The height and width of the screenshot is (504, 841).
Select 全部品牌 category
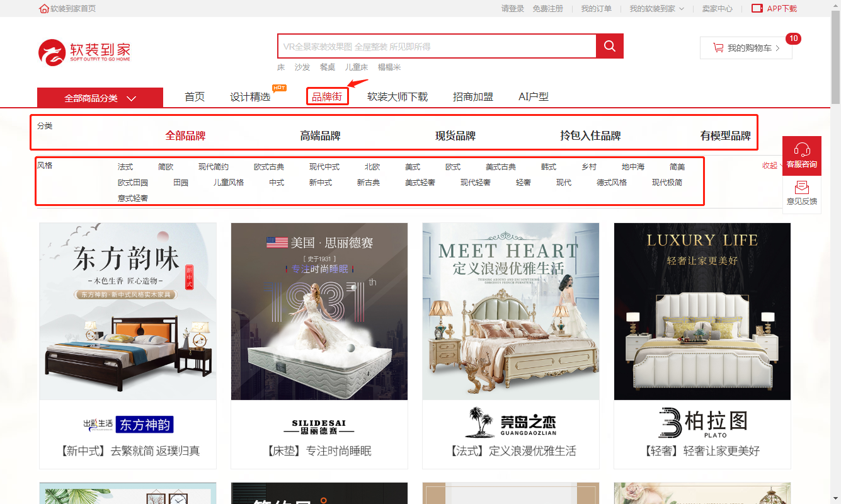[x=185, y=135]
